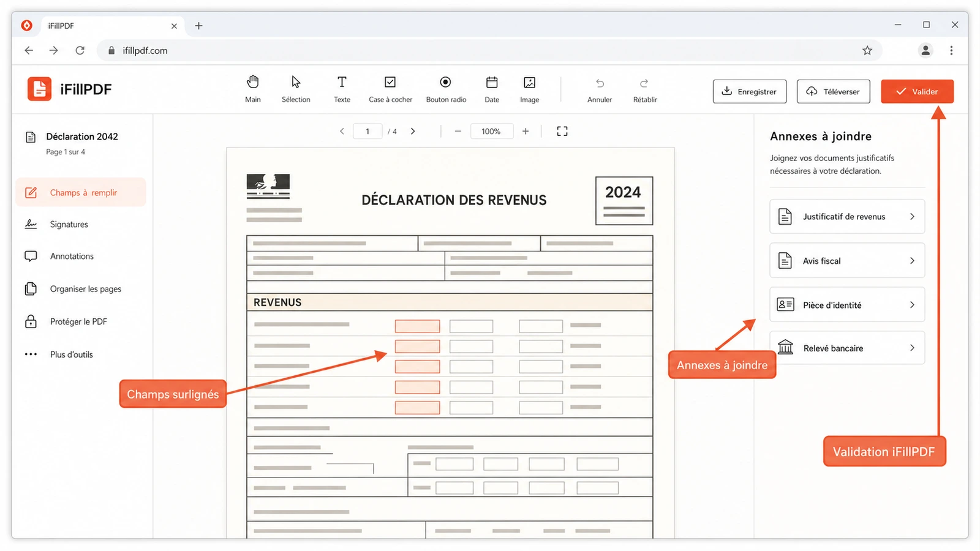Choose the Sélection pointer tool

(296, 89)
